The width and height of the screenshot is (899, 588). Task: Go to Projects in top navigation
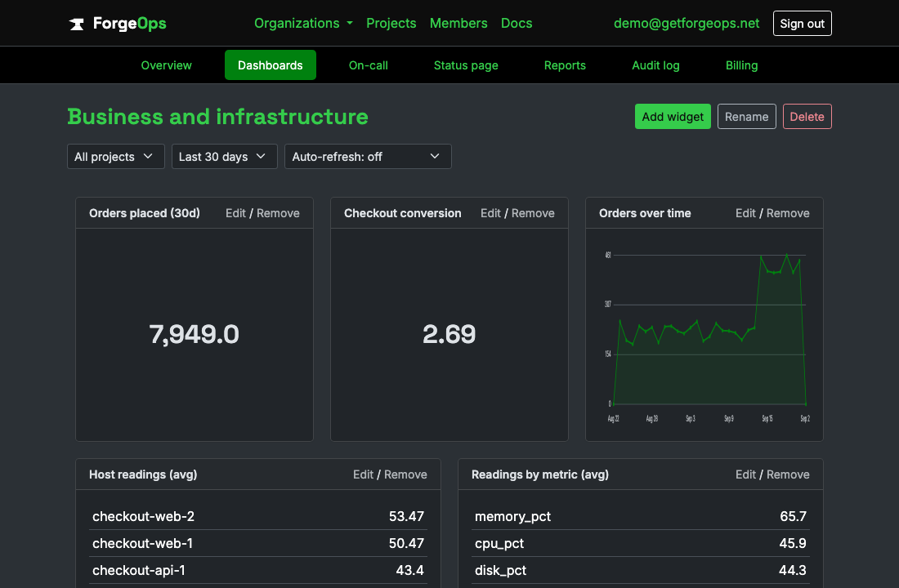pos(391,24)
